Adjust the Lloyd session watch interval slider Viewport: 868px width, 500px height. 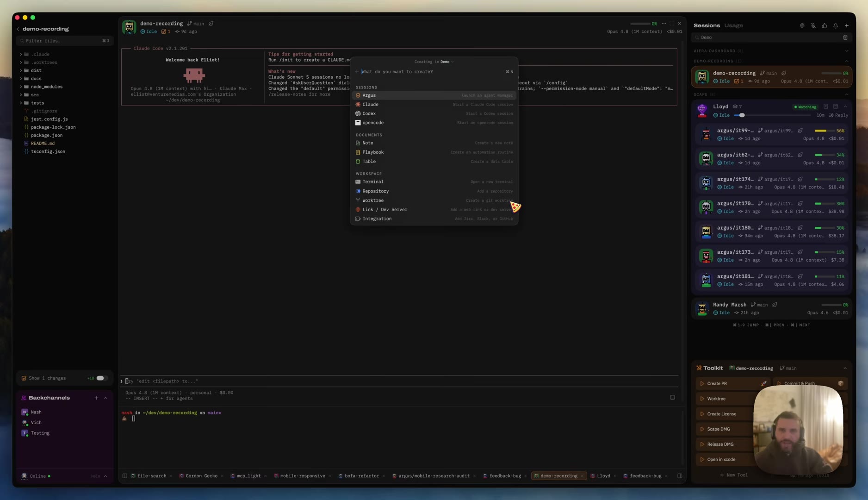click(x=773, y=115)
